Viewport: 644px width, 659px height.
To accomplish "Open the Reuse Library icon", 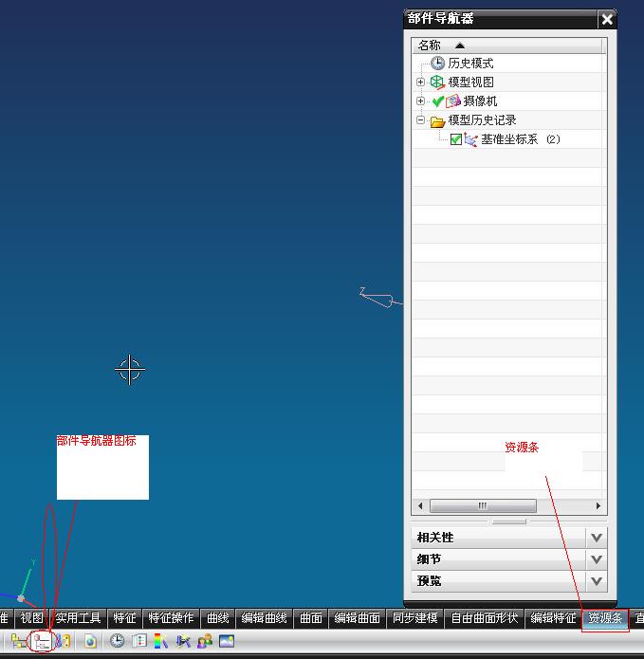I will tap(63, 641).
